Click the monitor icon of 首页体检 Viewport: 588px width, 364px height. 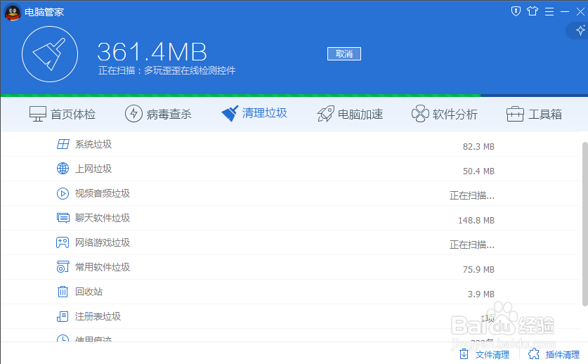click(38, 114)
